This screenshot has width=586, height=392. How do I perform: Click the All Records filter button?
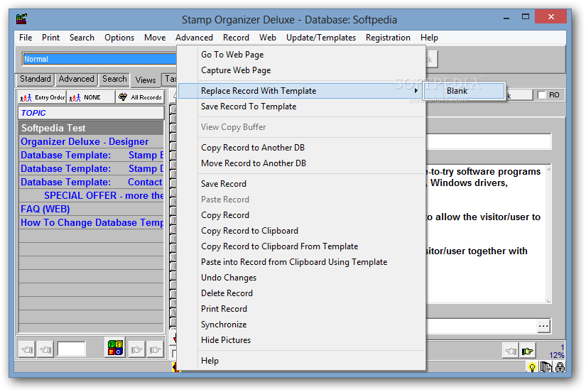click(140, 97)
